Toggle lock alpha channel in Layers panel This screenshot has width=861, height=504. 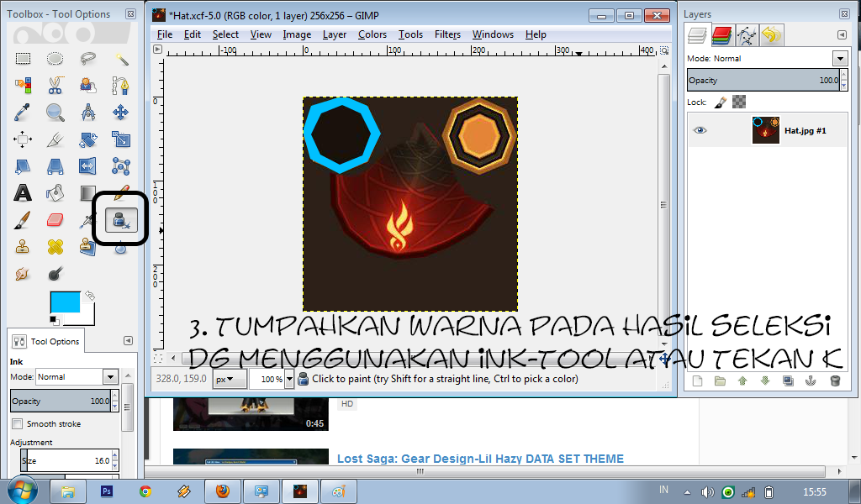tap(739, 102)
